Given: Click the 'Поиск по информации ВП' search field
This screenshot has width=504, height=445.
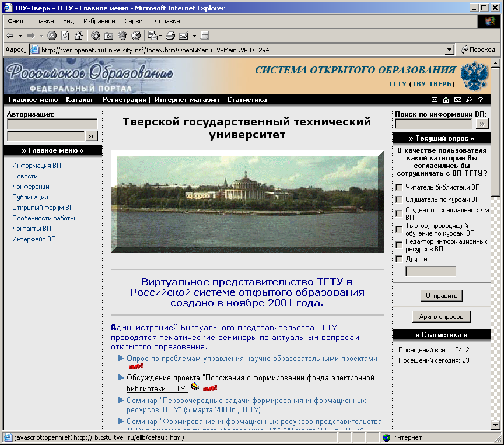Looking at the screenshot, I should pyautogui.click(x=433, y=124).
